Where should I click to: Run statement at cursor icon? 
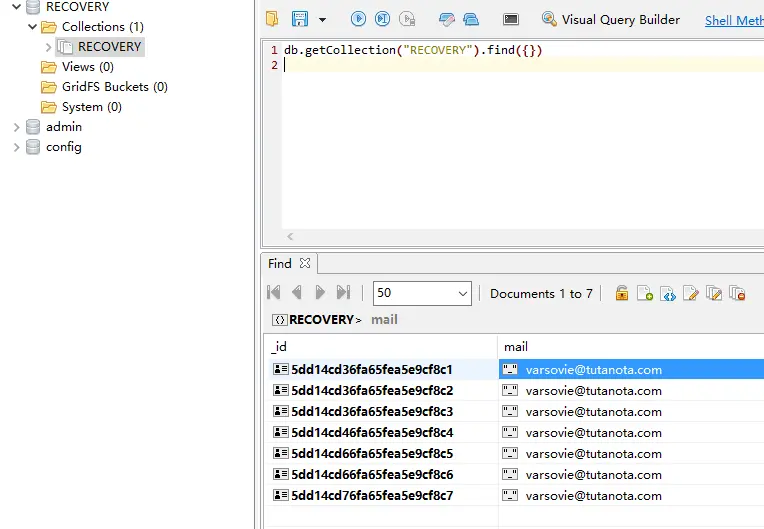coord(382,19)
